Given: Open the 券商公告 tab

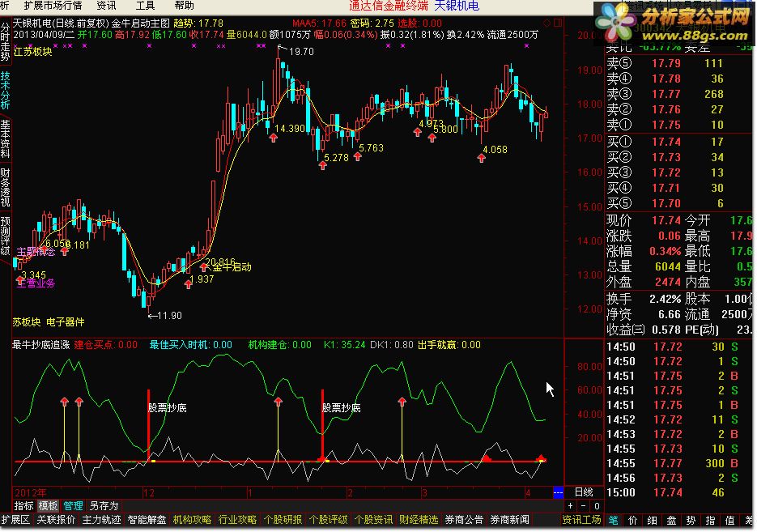Looking at the screenshot, I should [x=465, y=520].
